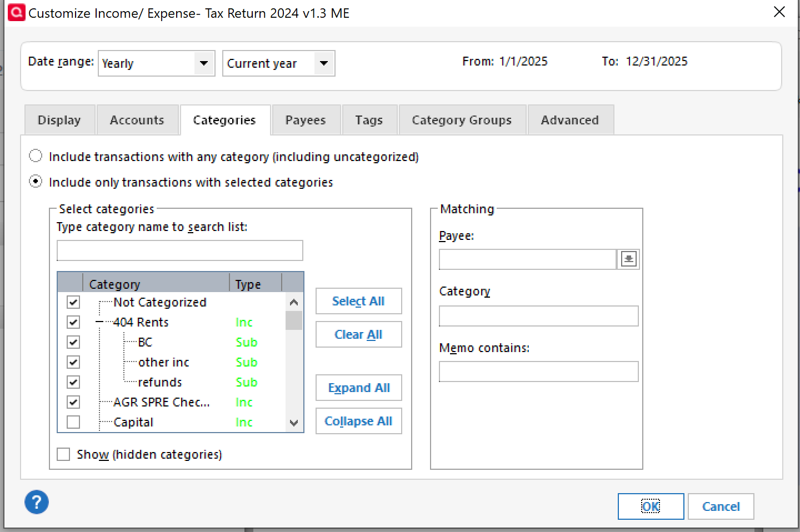Select the '404 Rents' row text
This screenshot has height=532, width=800.
(x=141, y=322)
